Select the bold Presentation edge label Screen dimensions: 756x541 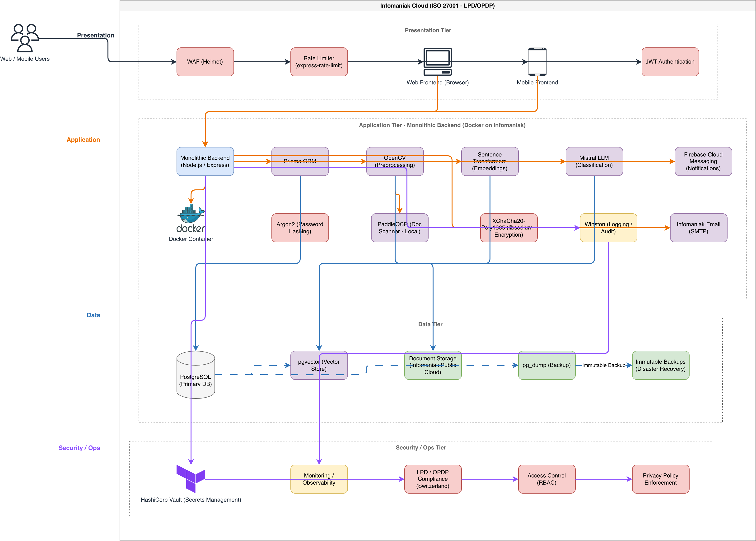point(95,35)
